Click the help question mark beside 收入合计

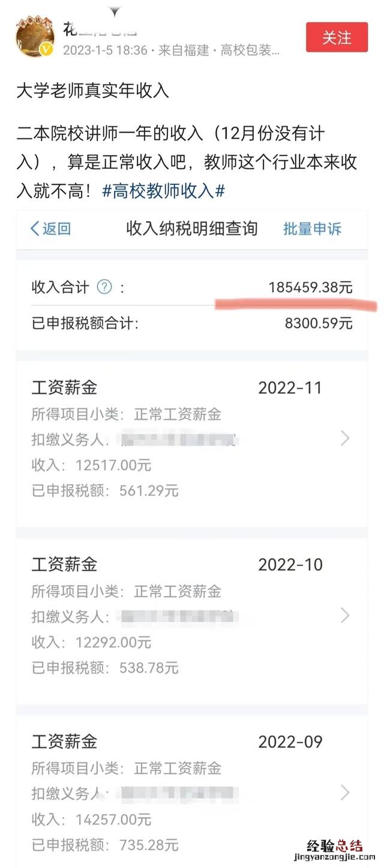(104, 287)
